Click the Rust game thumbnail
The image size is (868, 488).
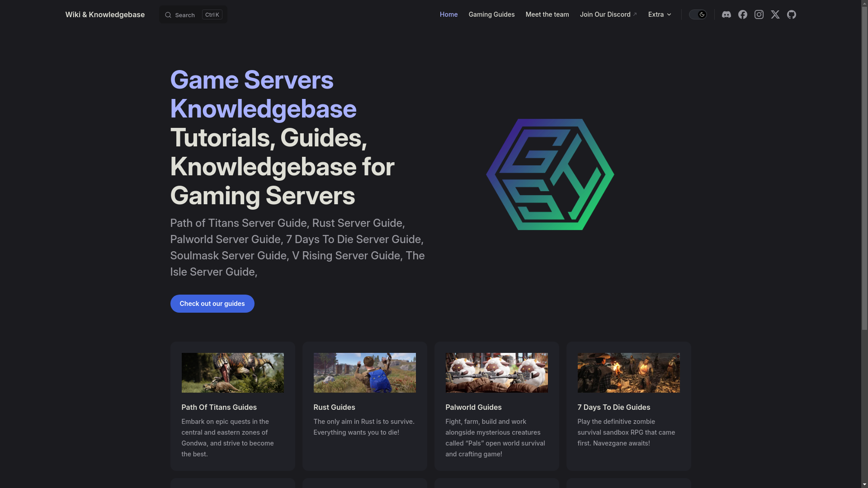(364, 373)
